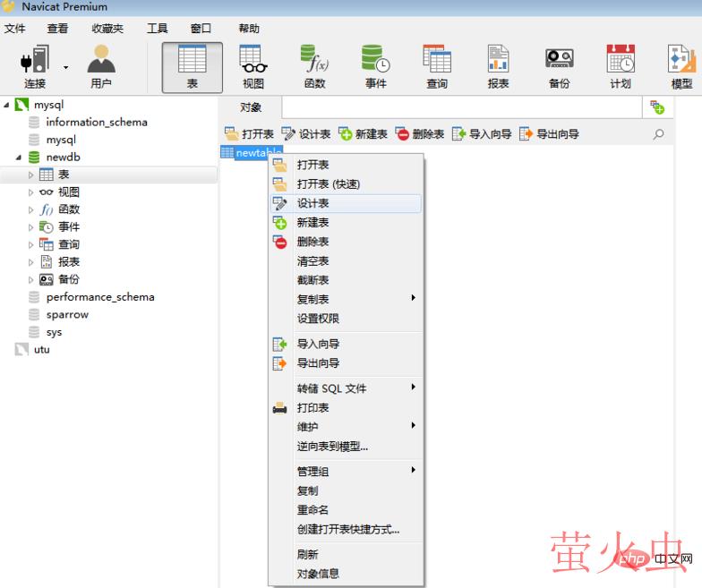The height and width of the screenshot is (588, 702).
Task: Expand the 查询 node under newdb
Action: point(30,245)
